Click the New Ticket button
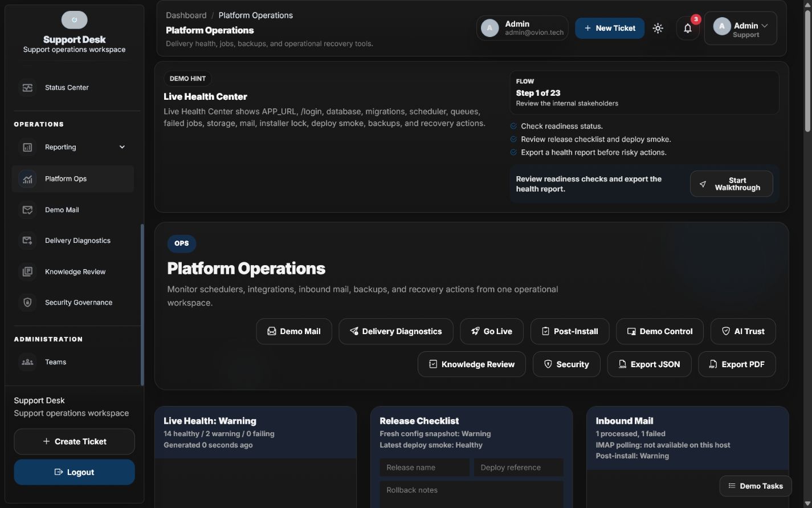The height and width of the screenshot is (508, 812). click(610, 28)
